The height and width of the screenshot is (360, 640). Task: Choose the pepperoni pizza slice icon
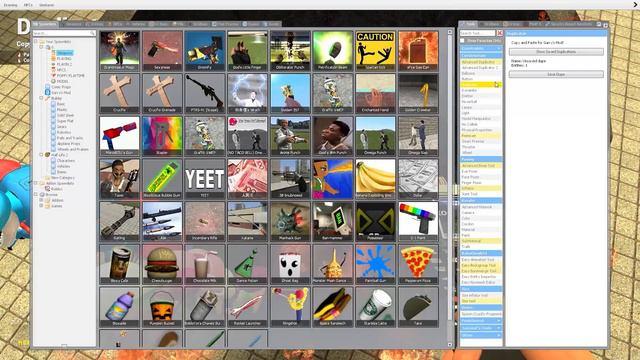point(418,264)
